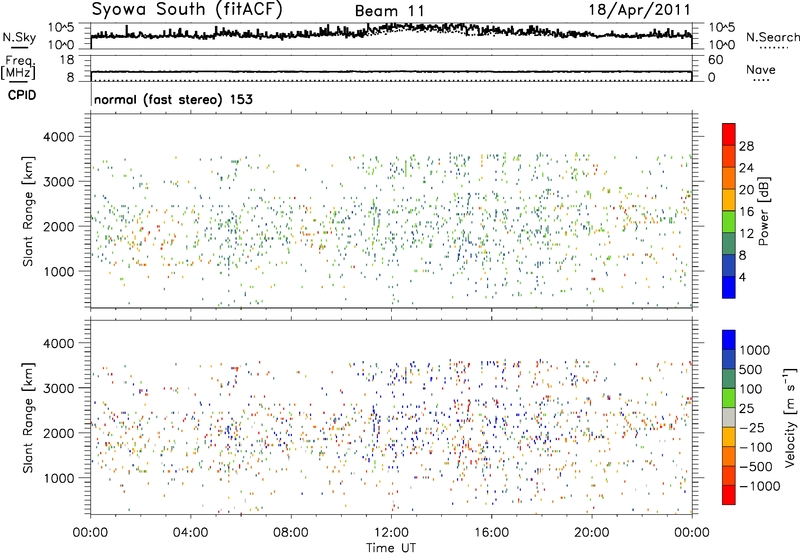Click the date "18/Apr/2011"
Screen dimensions: 800x554
[640, 10]
